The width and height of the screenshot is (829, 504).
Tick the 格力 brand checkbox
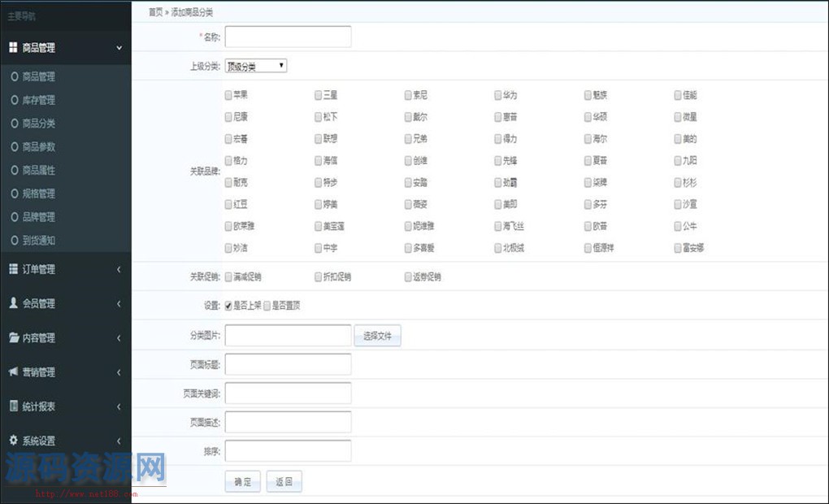click(x=228, y=160)
